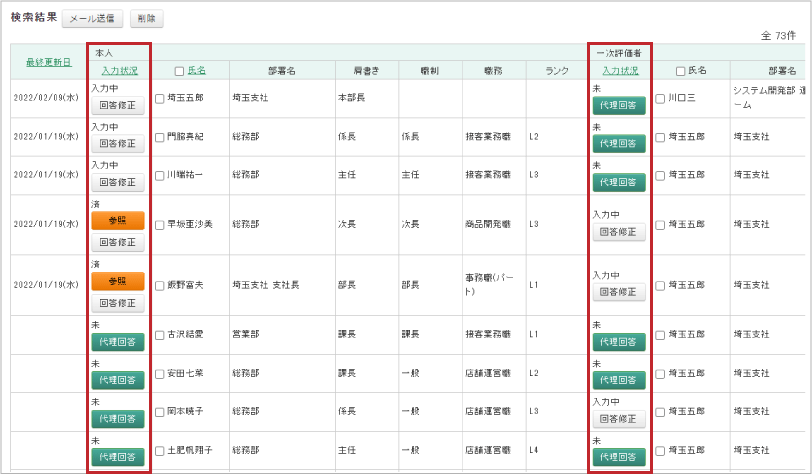The image size is (812, 476).
Task: Click 本人 代理回答 for 土肥帆翔子
Action: pyautogui.click(x=118, y=457)
